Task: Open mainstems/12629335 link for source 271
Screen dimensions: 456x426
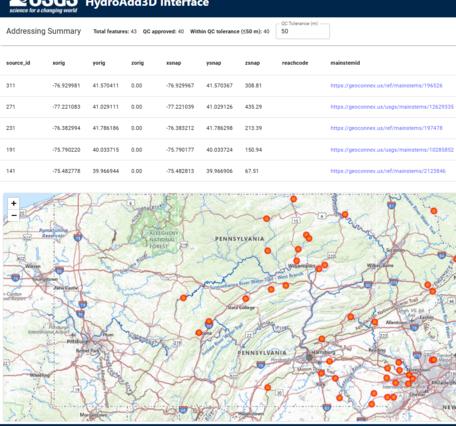Action: [x=392, y=107]
